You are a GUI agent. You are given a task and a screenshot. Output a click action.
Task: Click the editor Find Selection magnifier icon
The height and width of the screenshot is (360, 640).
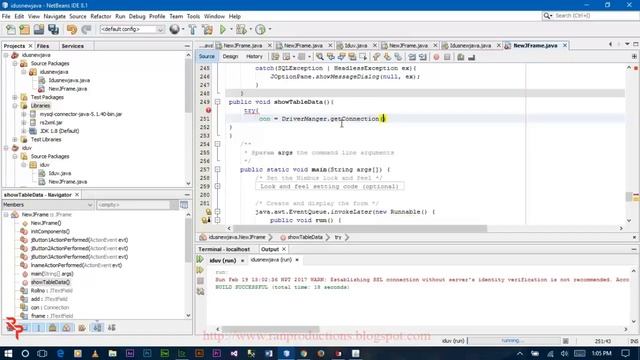point(320,57)
